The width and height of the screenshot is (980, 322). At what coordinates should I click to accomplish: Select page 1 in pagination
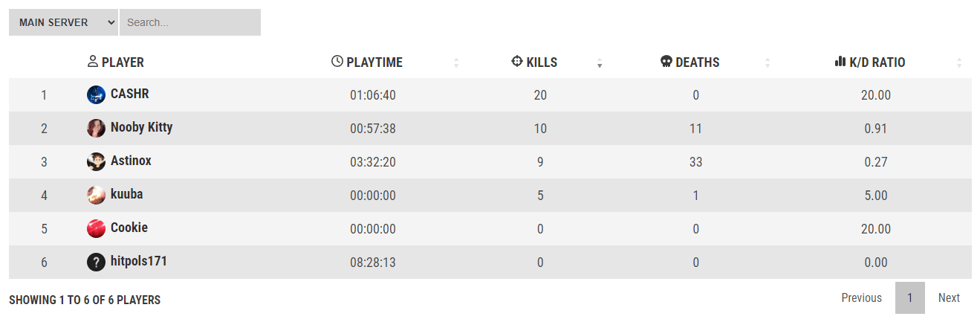910,297
